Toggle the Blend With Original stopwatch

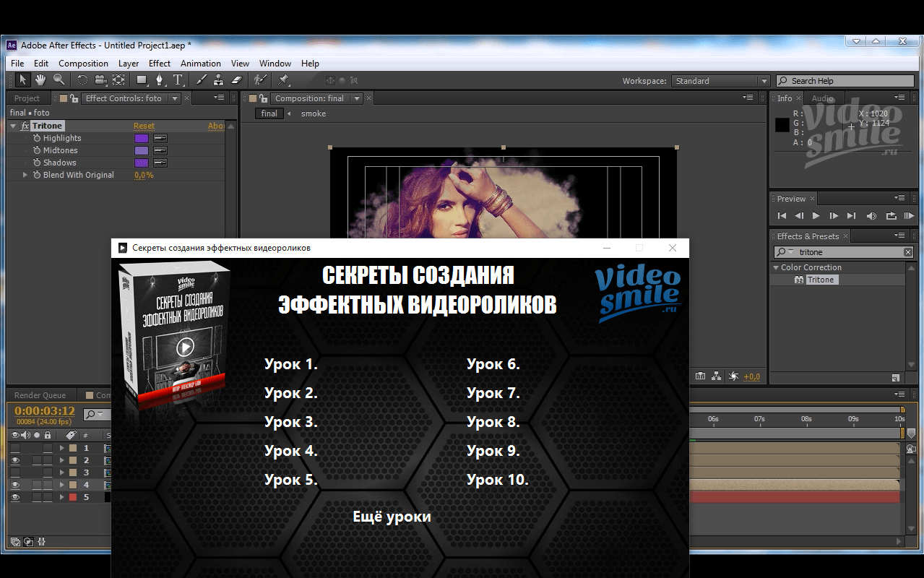tap(37, 175)
